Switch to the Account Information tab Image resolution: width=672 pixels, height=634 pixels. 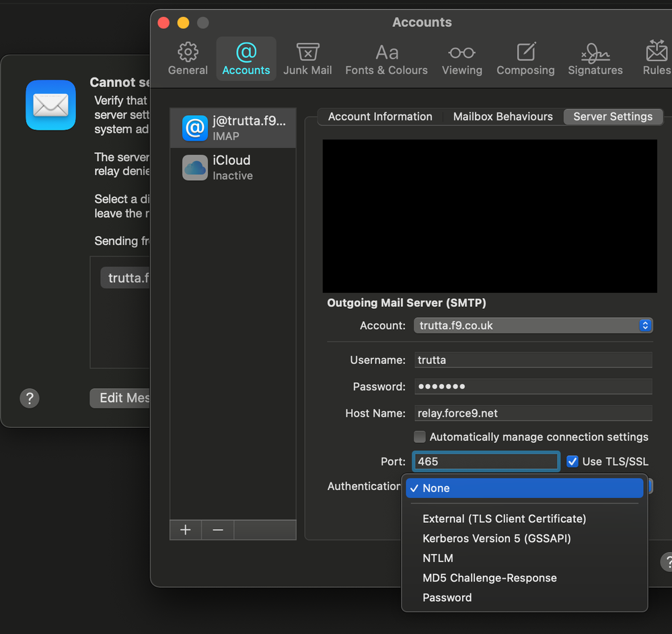click(380, 116)
